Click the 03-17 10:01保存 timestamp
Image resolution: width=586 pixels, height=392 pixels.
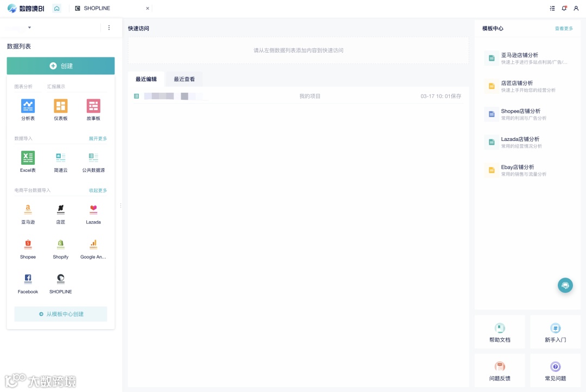point(441,97)
